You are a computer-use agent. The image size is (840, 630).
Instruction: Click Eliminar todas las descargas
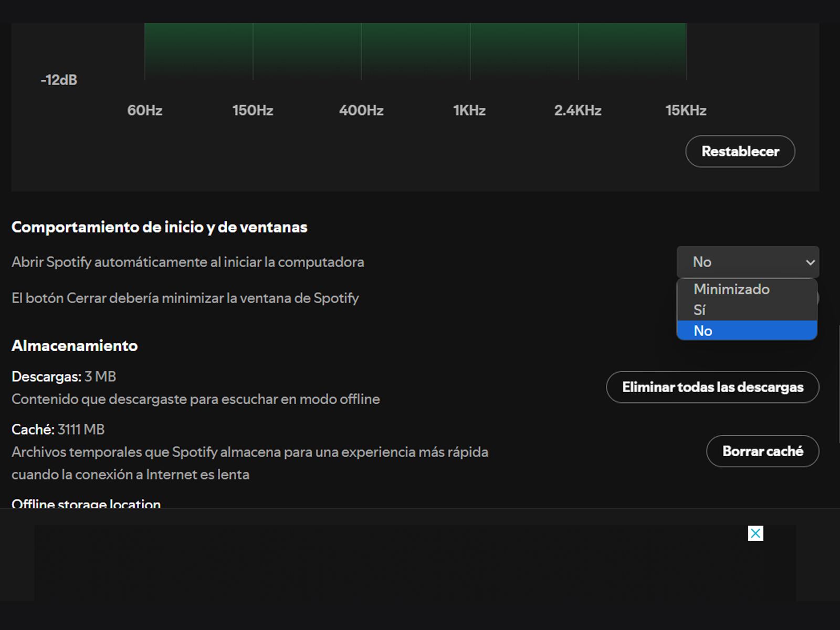point(712,387)
